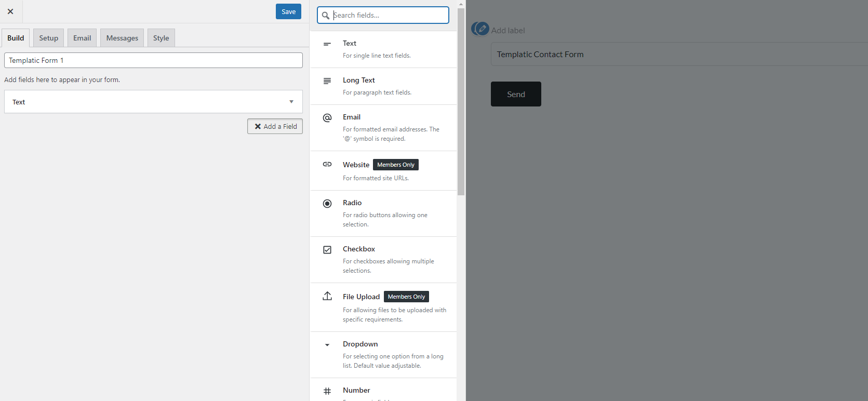Click 'For paragraph text fields.' description
868x401 pixels.
(377, 92)
